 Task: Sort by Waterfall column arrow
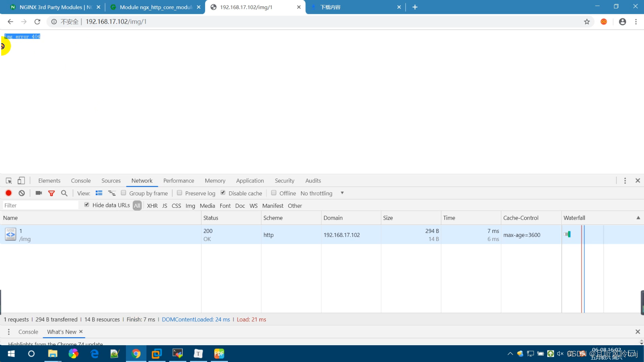[x=638, y=218]
